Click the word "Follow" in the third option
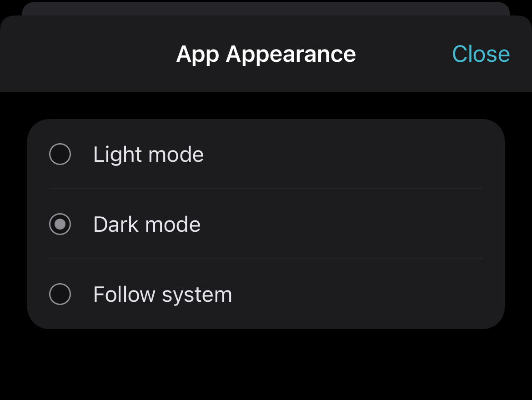The width and height of the screenshot is (532, 400). (x=124, y=295)
